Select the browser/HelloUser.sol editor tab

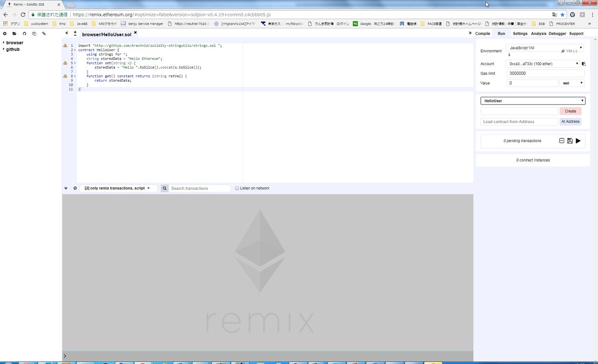[x=107, y=35]
